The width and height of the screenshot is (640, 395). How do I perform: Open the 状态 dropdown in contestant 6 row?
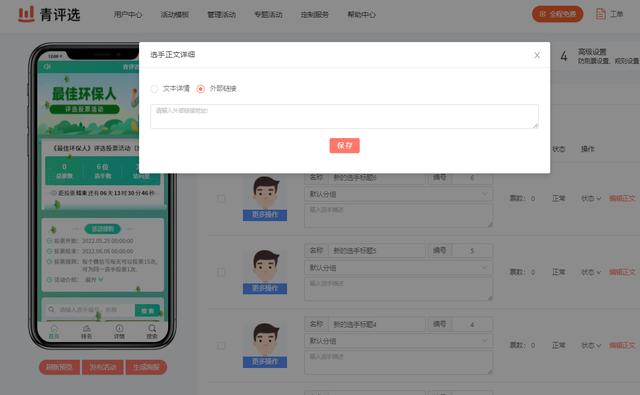(x=591, y=198)
